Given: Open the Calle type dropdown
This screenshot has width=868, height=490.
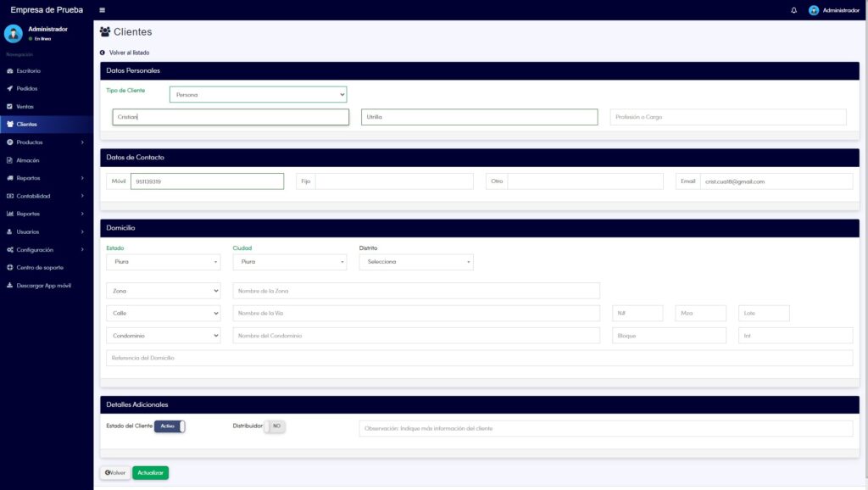Looking at the screenshot, I should click(164, 314).
